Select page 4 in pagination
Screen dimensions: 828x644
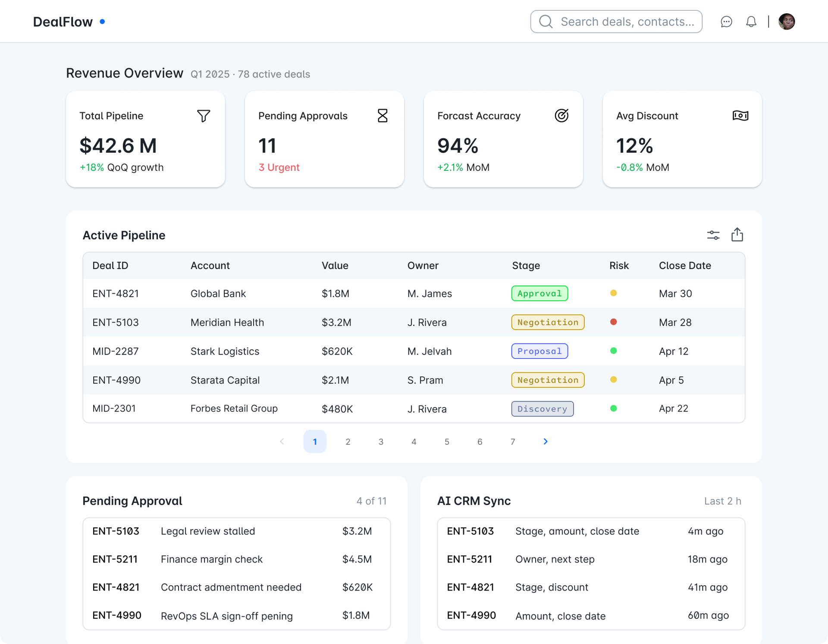coord(414,442)
